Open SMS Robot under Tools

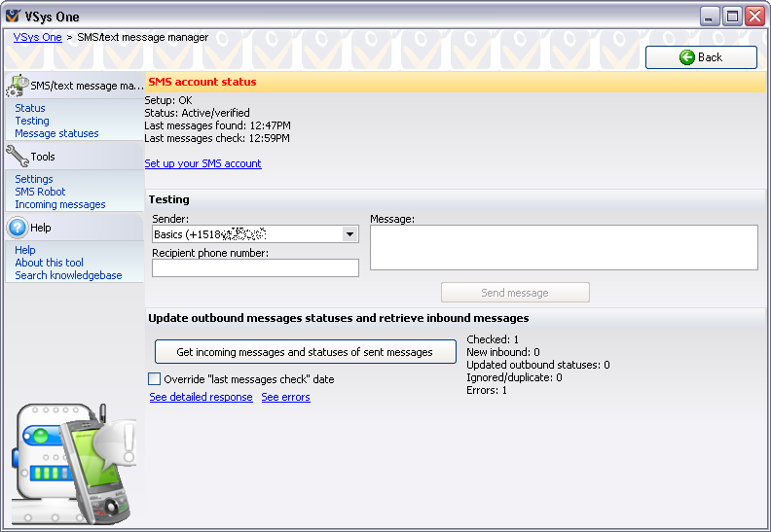[x=40, y=192]
